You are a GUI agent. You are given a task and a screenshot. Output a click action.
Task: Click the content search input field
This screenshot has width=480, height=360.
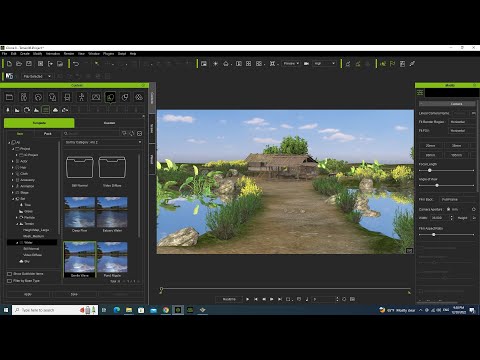pos(91,133)
